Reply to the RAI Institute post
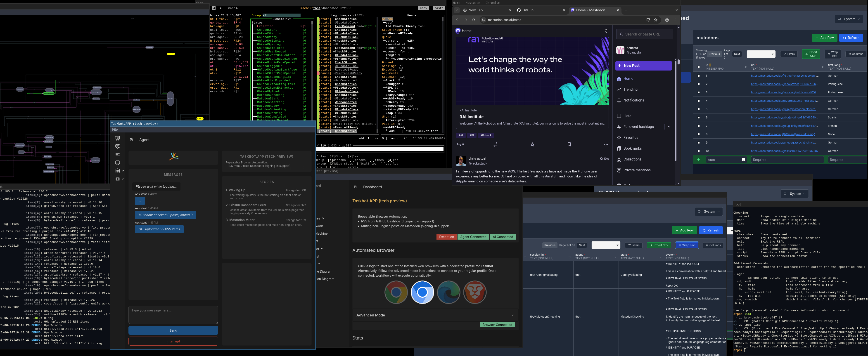The height and width of the screenshot is (356, 868). point(460,144)
